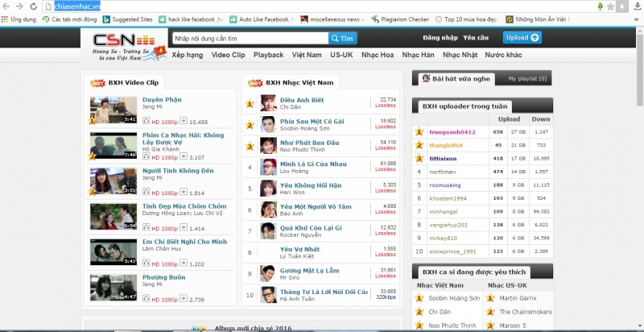The width and height of the screenshot is (644, 332).
Task: Click headphone icon under Duyên Phận video
Action: tap(147, 121)
